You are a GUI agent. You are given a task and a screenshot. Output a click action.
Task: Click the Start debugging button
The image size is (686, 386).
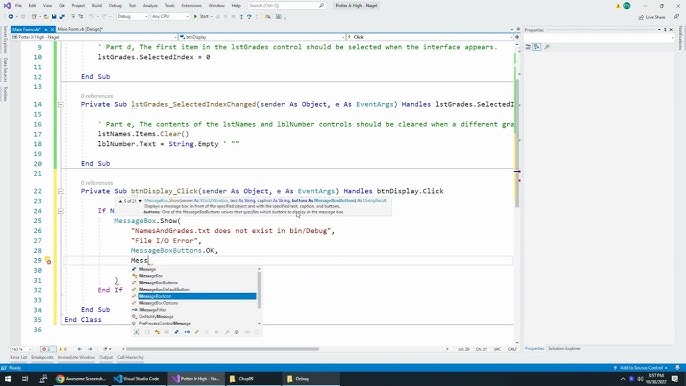coord(201,17)
